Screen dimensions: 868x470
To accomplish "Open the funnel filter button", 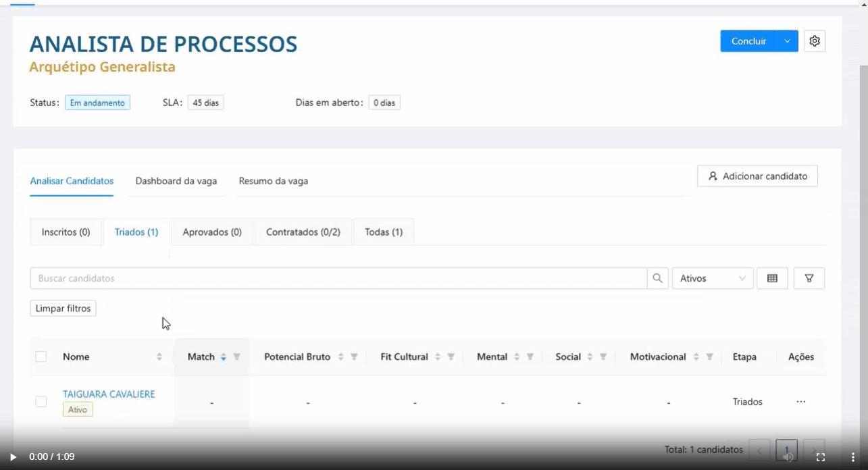I will click(x=809, y=278).
